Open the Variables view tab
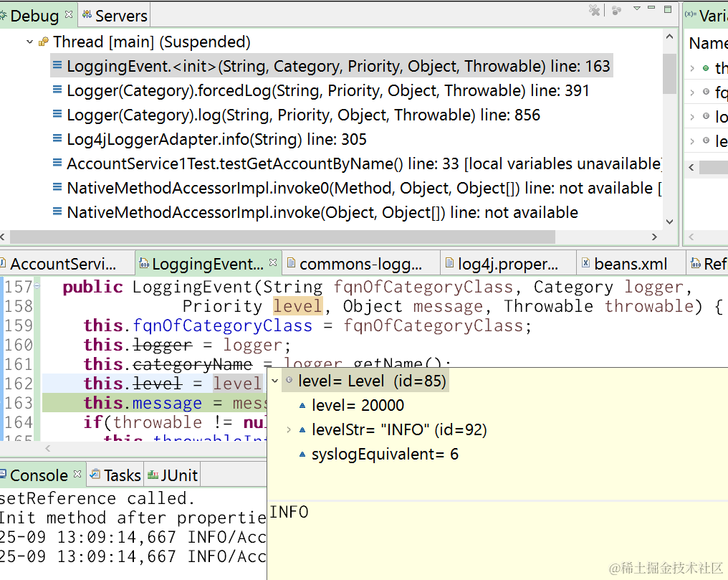Screen dimensions: 728x580 coord(707,16)
